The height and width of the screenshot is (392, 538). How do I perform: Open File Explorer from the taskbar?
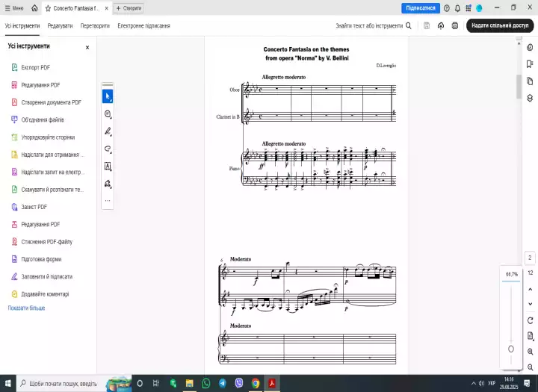[x=189, y=383]
